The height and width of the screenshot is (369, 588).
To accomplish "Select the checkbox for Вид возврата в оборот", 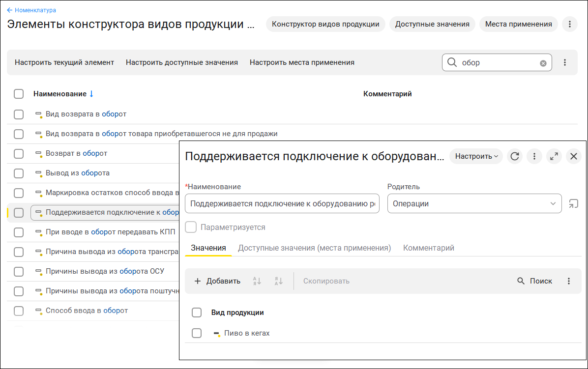I will (x=19, y=114).
